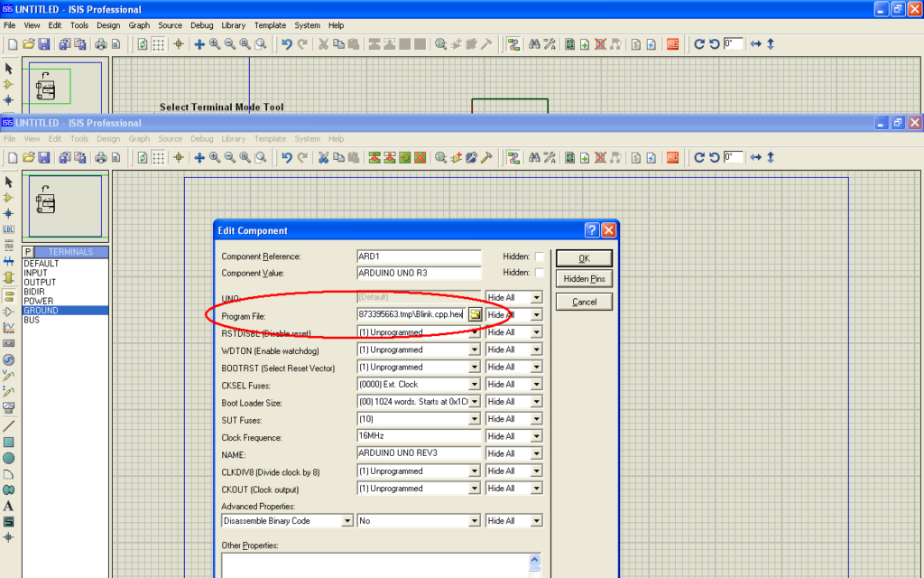Screen dimensions: 924x578
Task: Click Print icon in front window toolbar
Action: tap(101, 157)
